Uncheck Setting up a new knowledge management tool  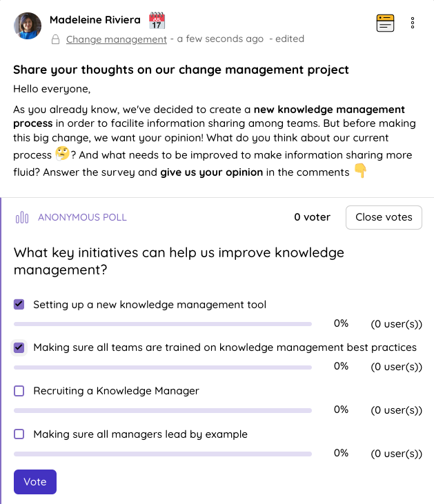tap(19, 304)
